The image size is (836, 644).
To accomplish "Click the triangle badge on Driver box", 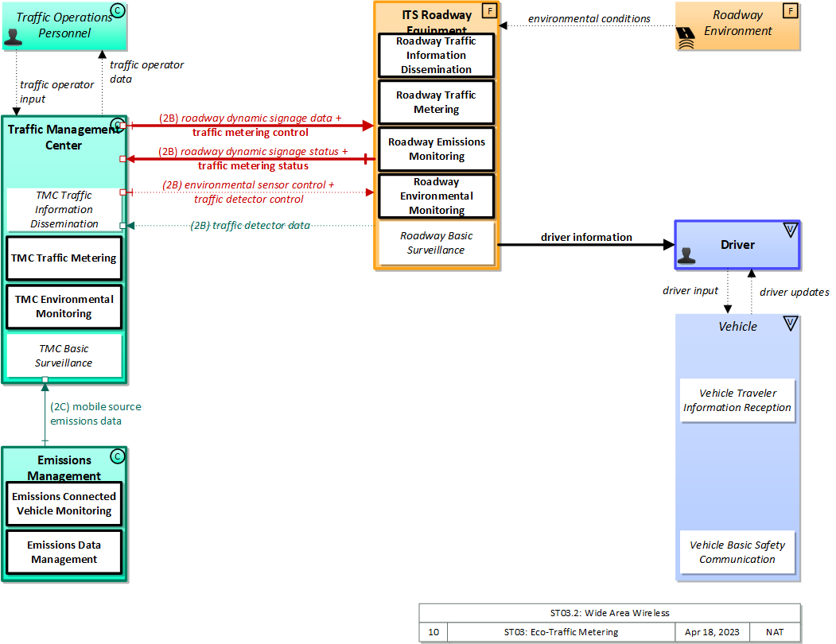I will (790, 231).
